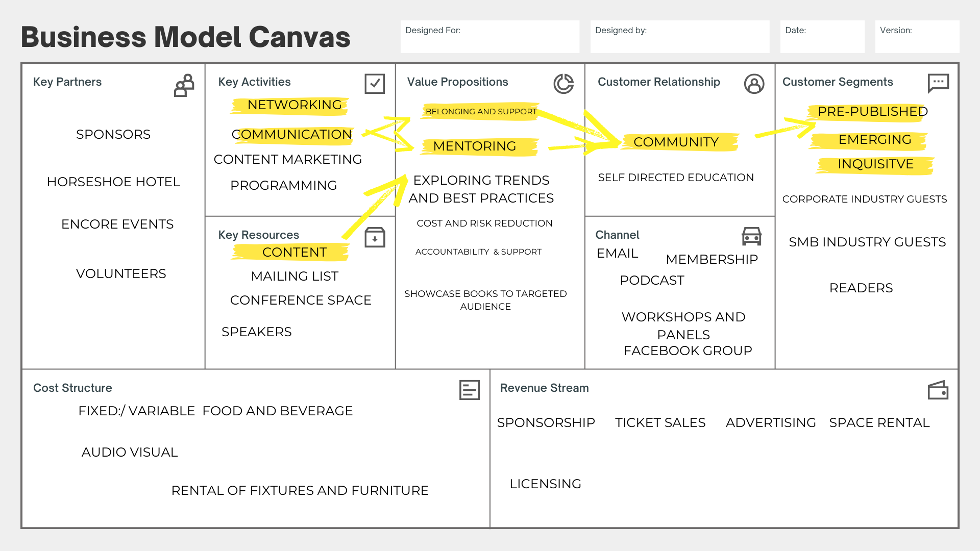Select the highlighted COMMUNITY label

click(676, 142)
